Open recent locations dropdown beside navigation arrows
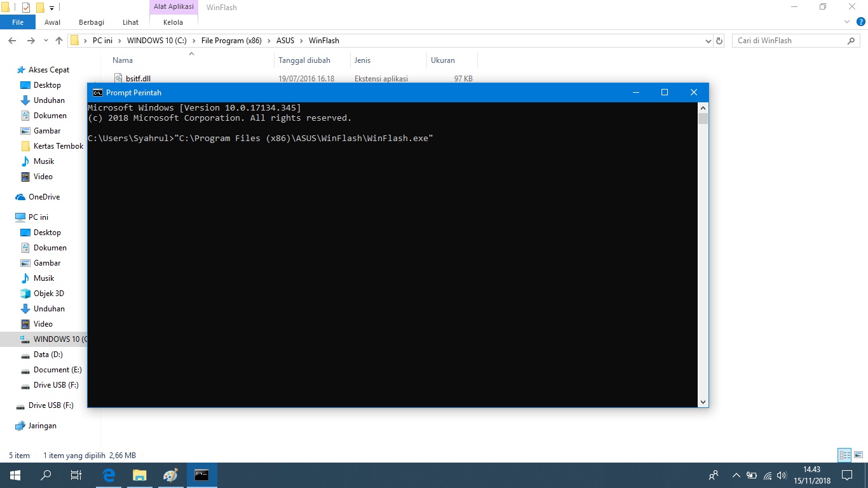Screen dimensions: 868x488 coord(45,41)
